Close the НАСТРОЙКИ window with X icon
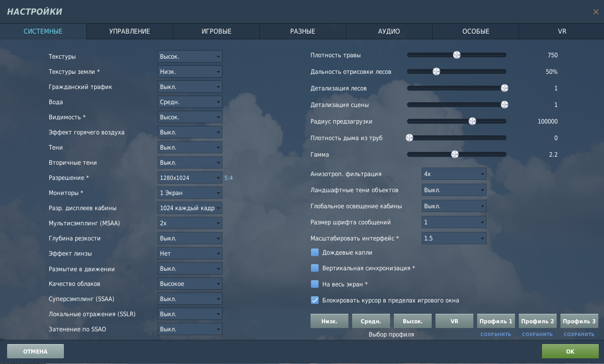The width and height of the screenshot is (604, 364). click(x=595, y=12)
